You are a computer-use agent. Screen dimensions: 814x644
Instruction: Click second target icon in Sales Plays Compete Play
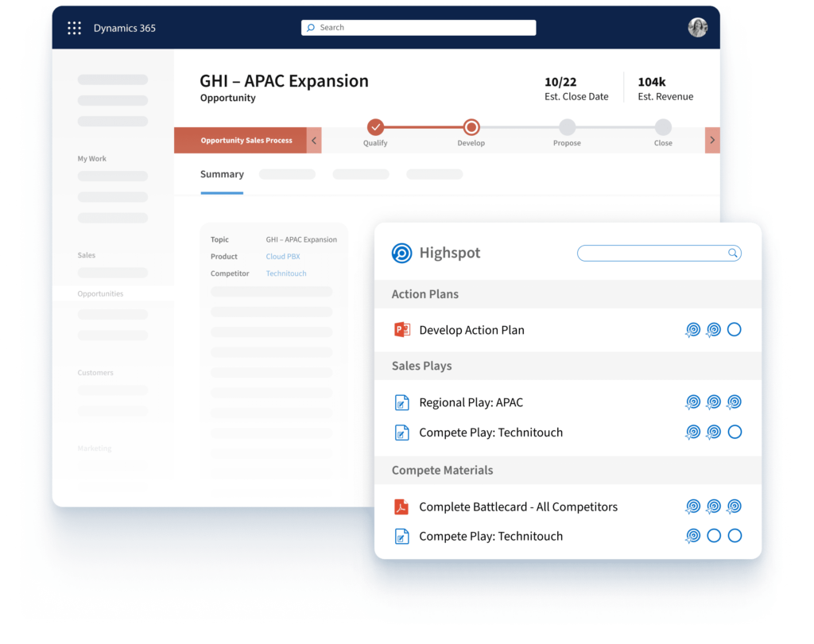pyautogui.click(x=714, y=432)
